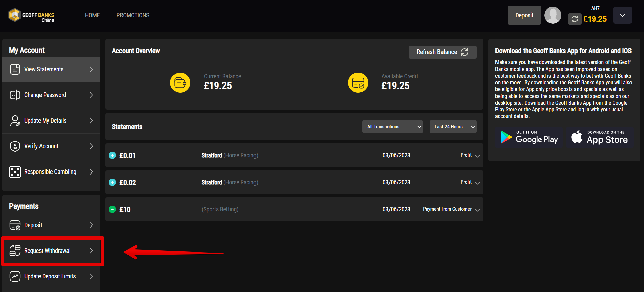
Task: Expand the £0.01 Profit transaction details
Action: [477, 156]
